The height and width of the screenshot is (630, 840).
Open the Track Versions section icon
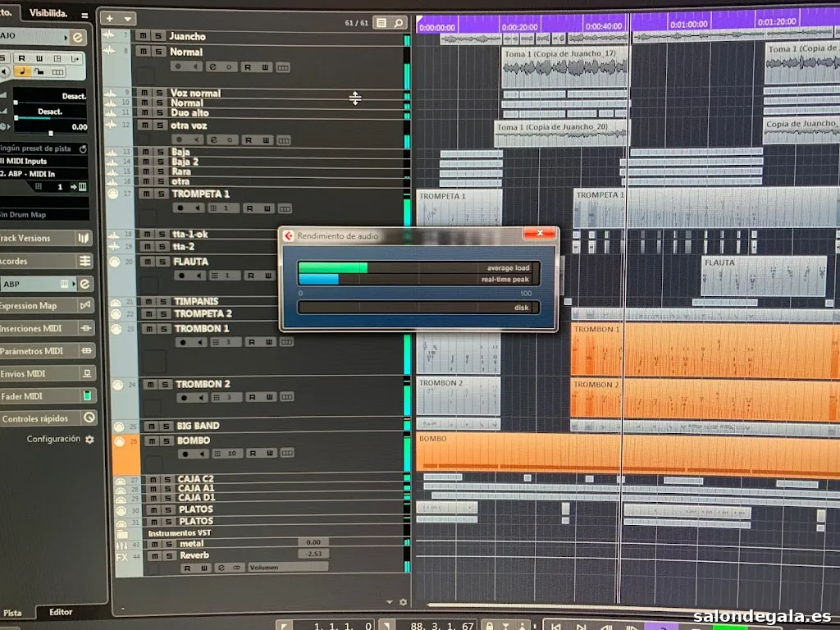82,238
